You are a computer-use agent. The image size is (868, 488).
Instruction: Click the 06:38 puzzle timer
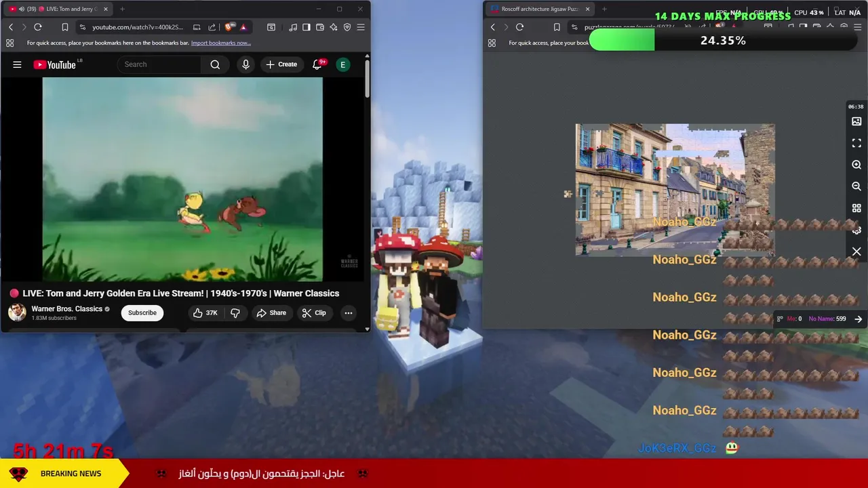coord(856,106)
